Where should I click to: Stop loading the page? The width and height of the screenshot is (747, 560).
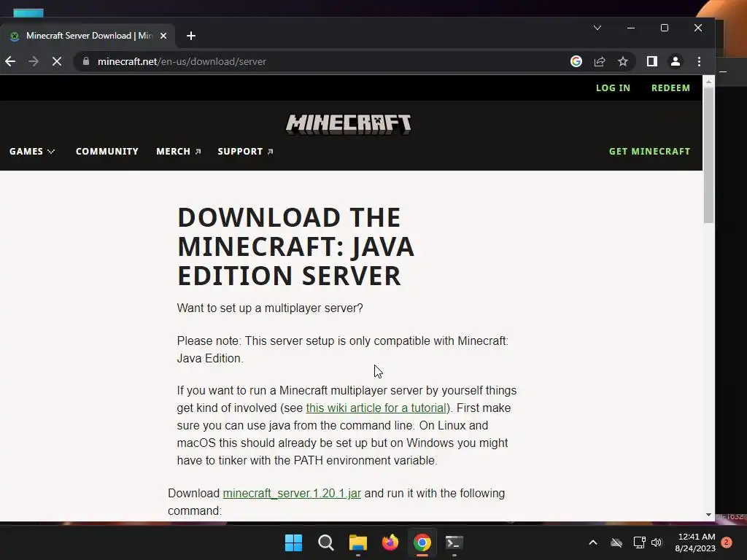click(57, 61)
